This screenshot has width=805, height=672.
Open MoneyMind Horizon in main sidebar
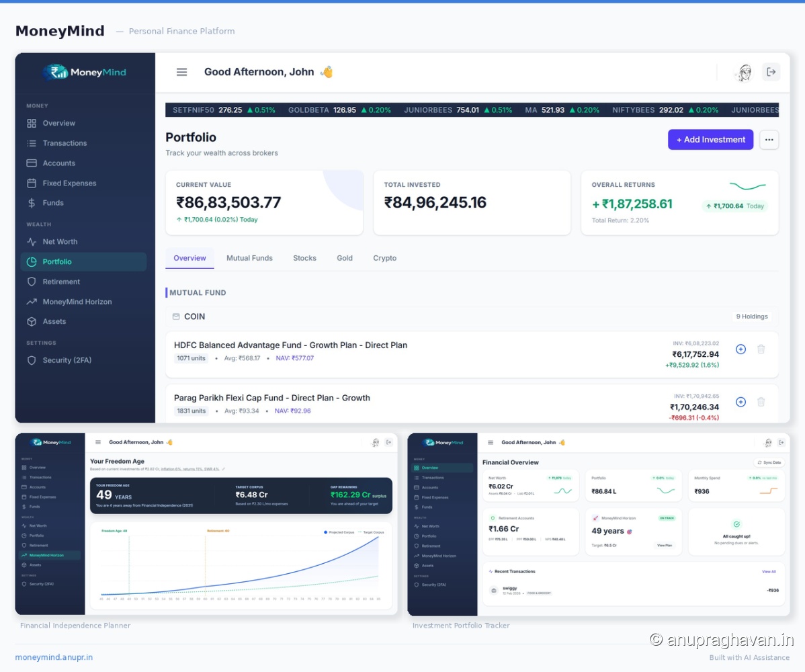tap(84, 302)
